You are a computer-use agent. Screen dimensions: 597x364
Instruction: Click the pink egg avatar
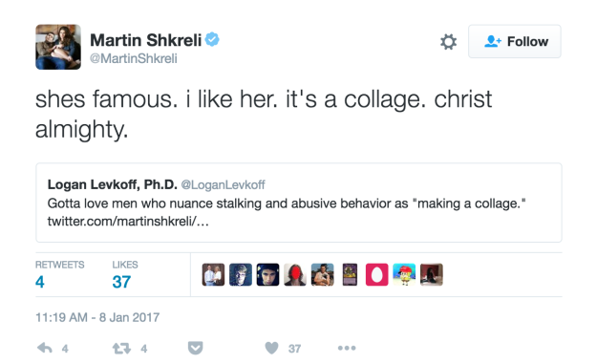377,274
